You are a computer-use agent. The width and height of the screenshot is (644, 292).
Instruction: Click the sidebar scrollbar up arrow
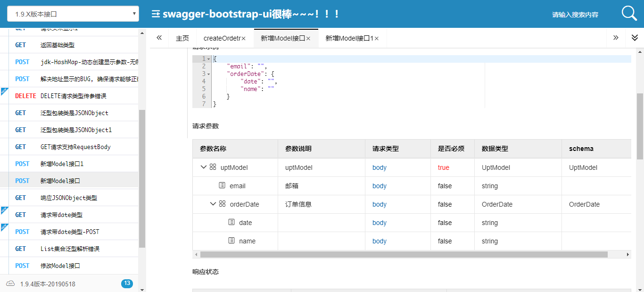click(142, 33)
